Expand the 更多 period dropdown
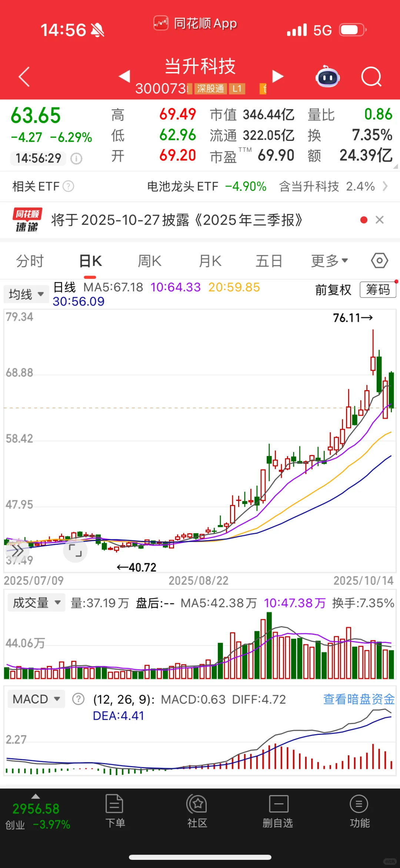This screenshot has width=400, height=868. pos(329,261)
